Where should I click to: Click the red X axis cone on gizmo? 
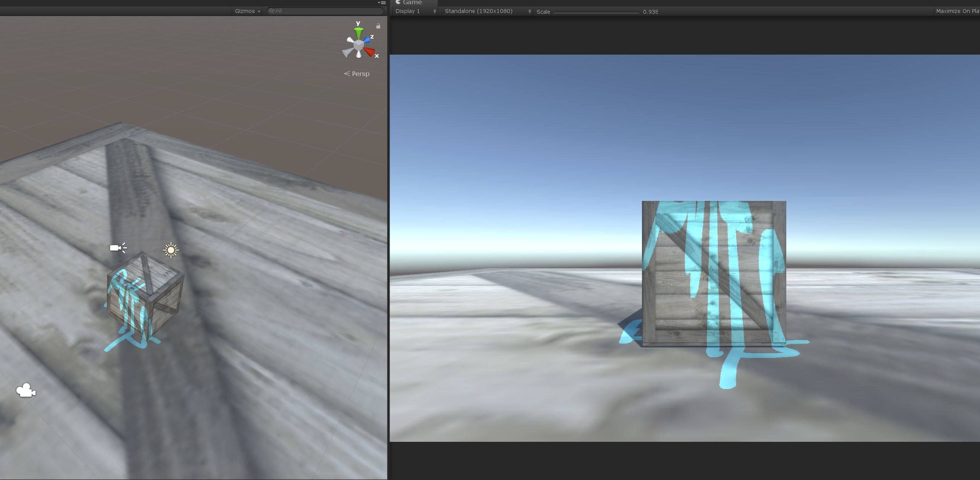tap(369, 52)
